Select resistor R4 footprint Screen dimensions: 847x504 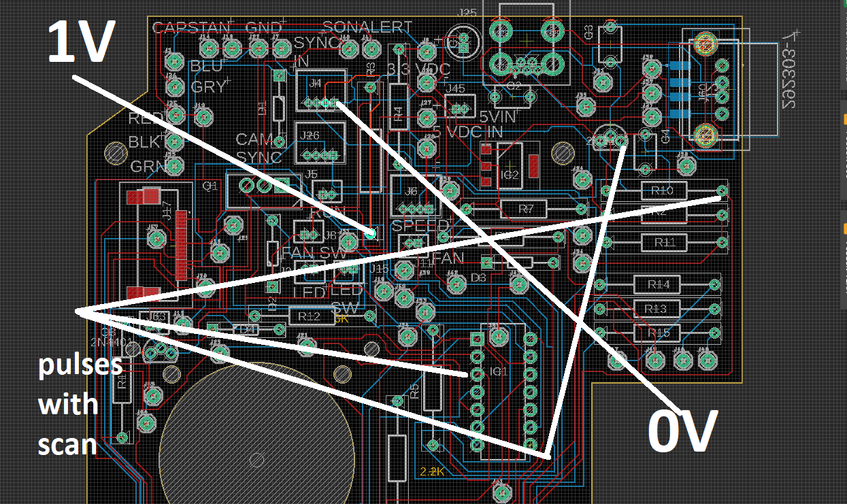point(399,107)
